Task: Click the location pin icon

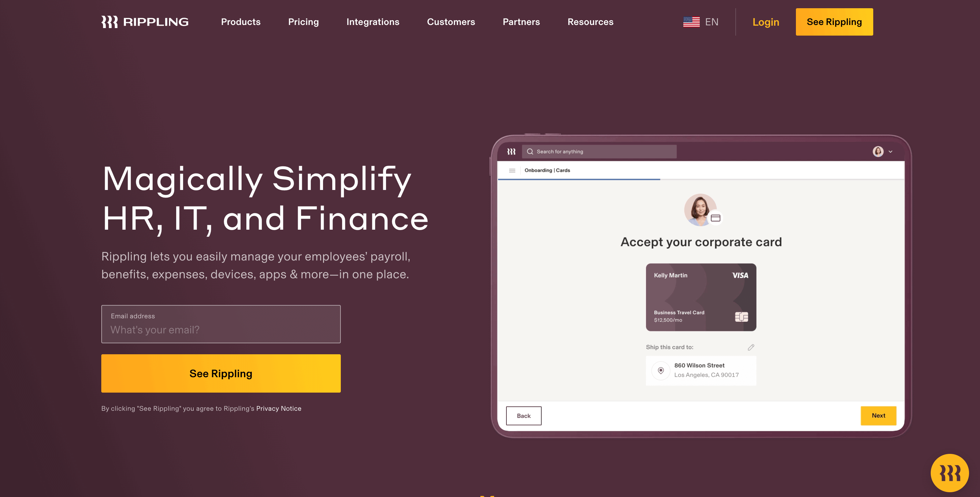Action: [x=661, y=370]
